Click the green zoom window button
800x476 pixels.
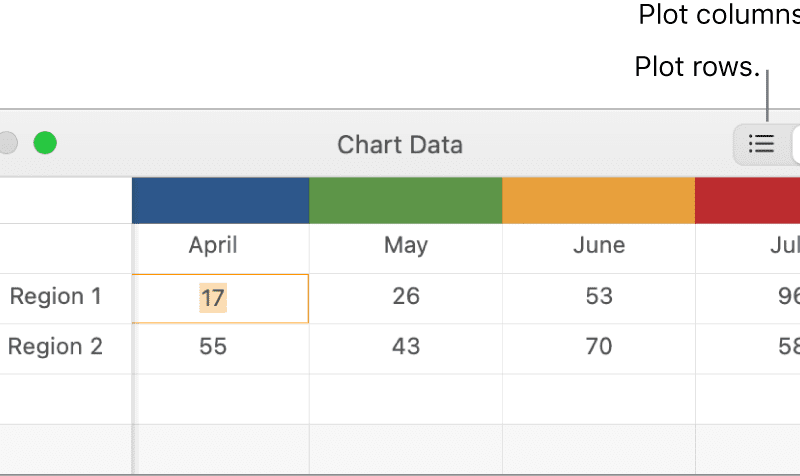pyautogui.click(x=45, y=143)
